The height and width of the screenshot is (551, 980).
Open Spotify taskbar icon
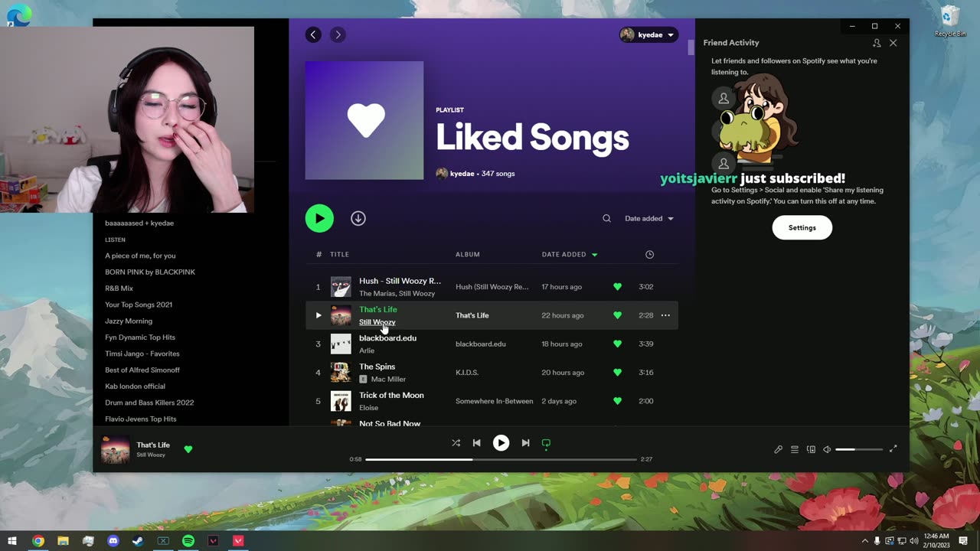(188, 541)
